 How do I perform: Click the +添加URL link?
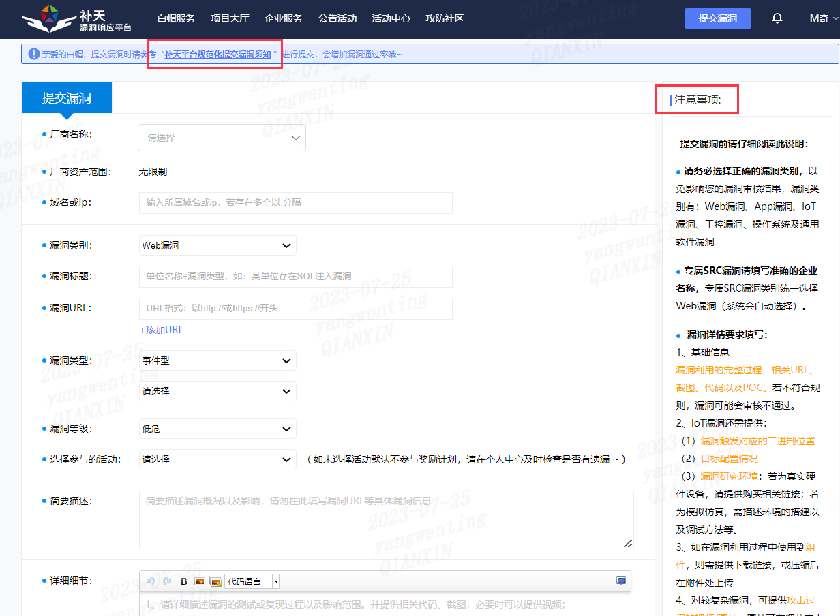coord(162,330)
